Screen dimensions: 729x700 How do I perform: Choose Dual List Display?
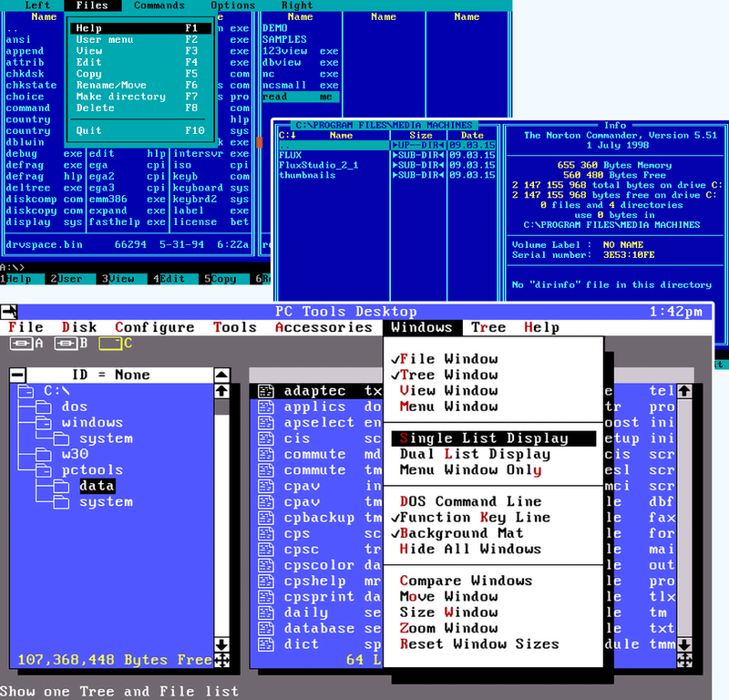tap(475, 454)
